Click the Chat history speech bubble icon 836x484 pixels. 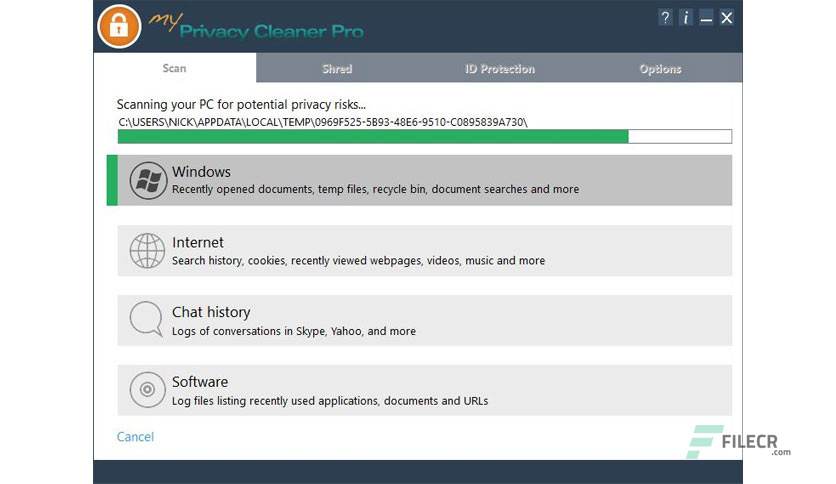(146, 319)
